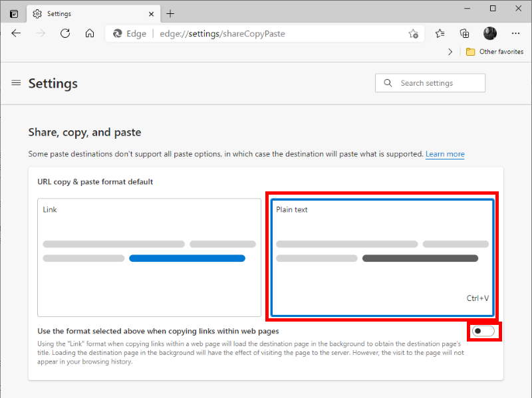Navigate back with the arrow icon
The width and height of the screenshot is (532, 398).
16,33
